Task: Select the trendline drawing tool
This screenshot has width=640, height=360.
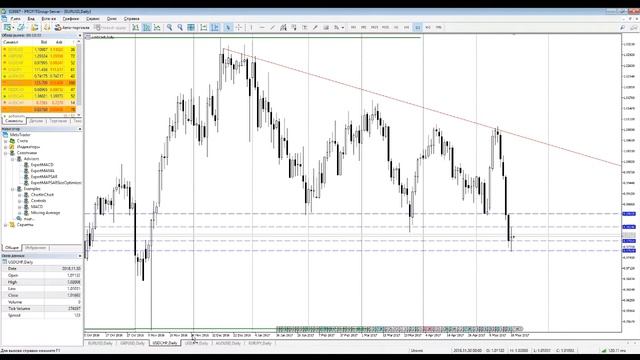Action: 273,27
